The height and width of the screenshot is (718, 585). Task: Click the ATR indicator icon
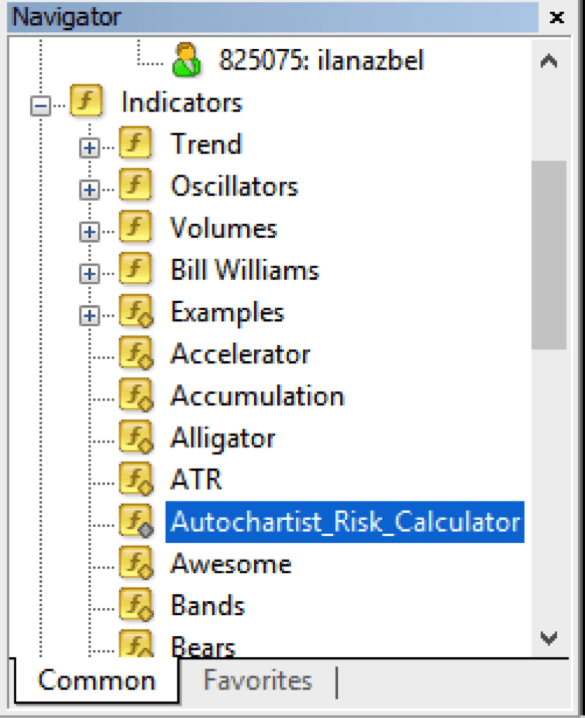click(135, 479)
